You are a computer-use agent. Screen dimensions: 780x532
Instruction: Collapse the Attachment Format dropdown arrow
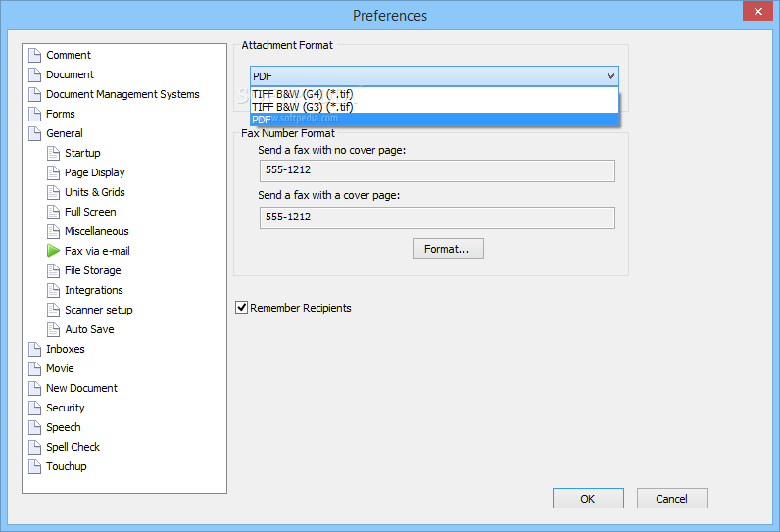point(610,76)
